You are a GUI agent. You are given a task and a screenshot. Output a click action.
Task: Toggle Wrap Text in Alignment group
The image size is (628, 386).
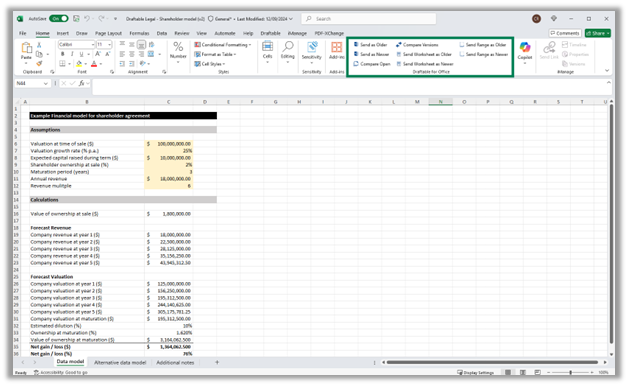151,44
